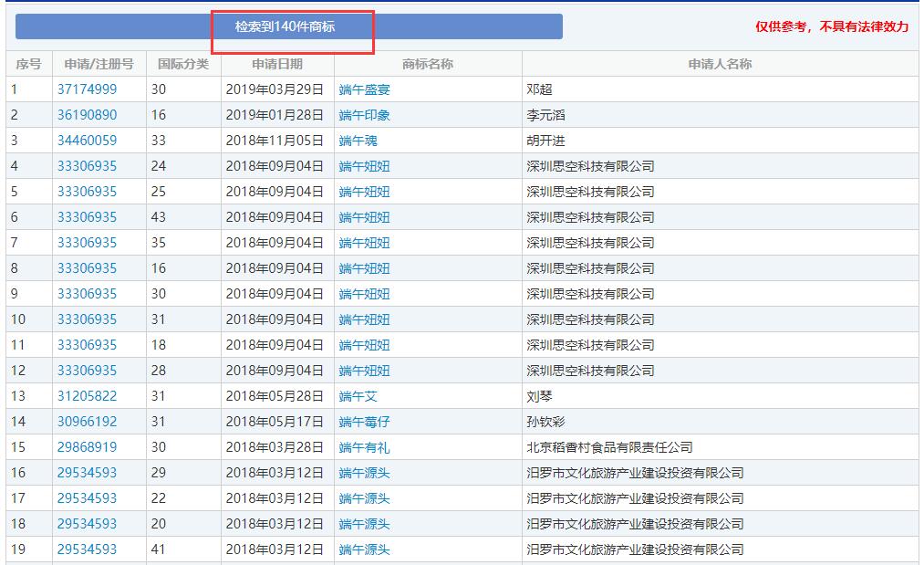Select the red 仅供参考，不具有法律效力 notice
The height and width of the screenshot is (565, 924).
[x=832, y=26]
